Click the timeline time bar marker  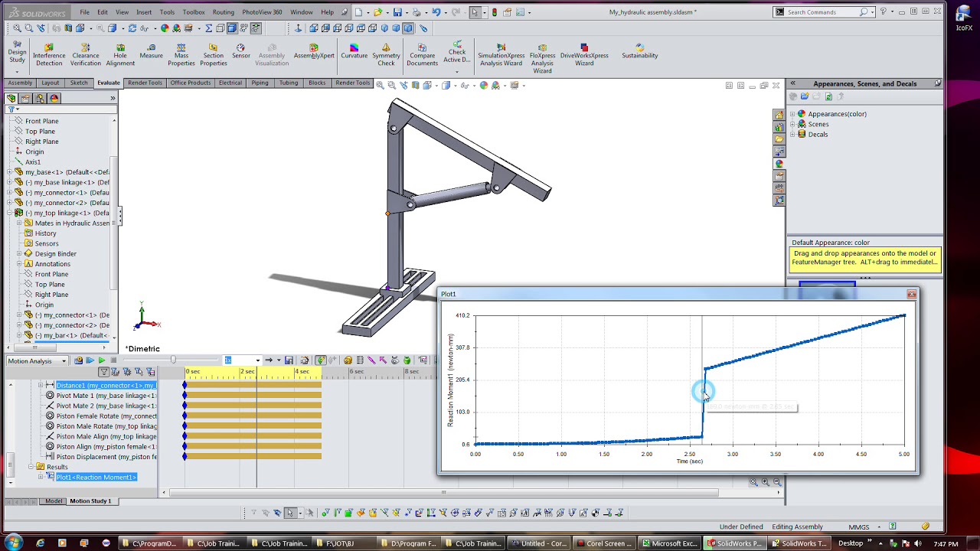[256, 372]
